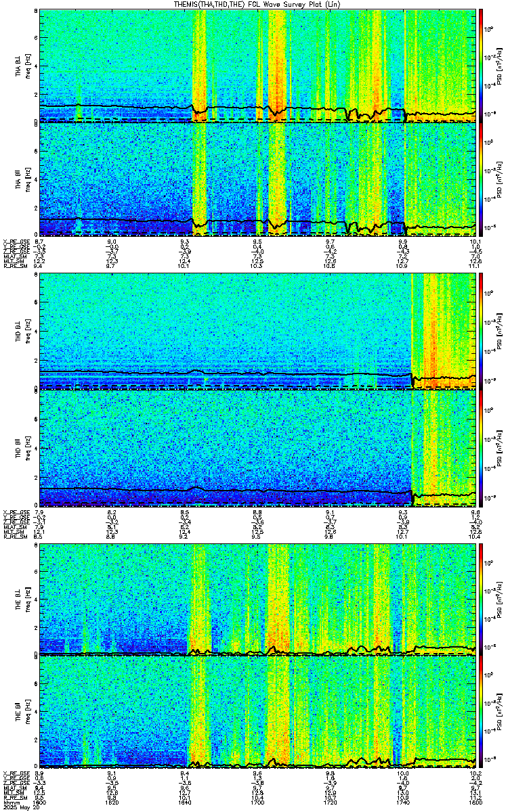508x812 pixels.
Task: Select the THD B-perpendicular axis label
Action: [x=18, y=333]
